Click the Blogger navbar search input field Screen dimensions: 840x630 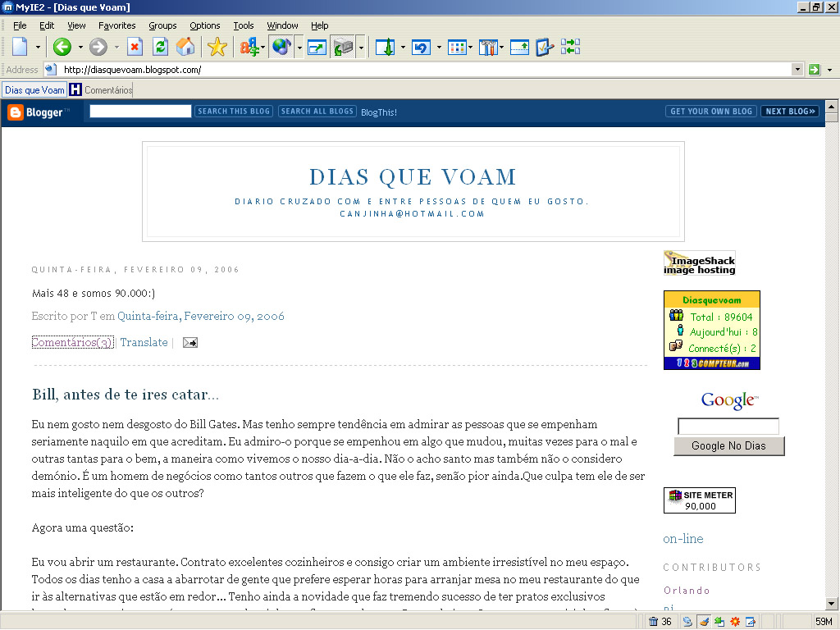[x=140, y=112]
